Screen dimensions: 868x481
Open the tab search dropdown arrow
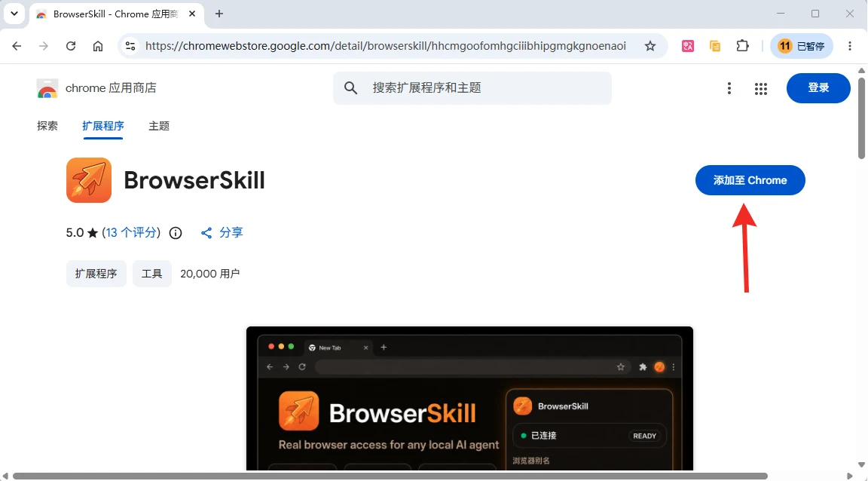tap(14, 14)
